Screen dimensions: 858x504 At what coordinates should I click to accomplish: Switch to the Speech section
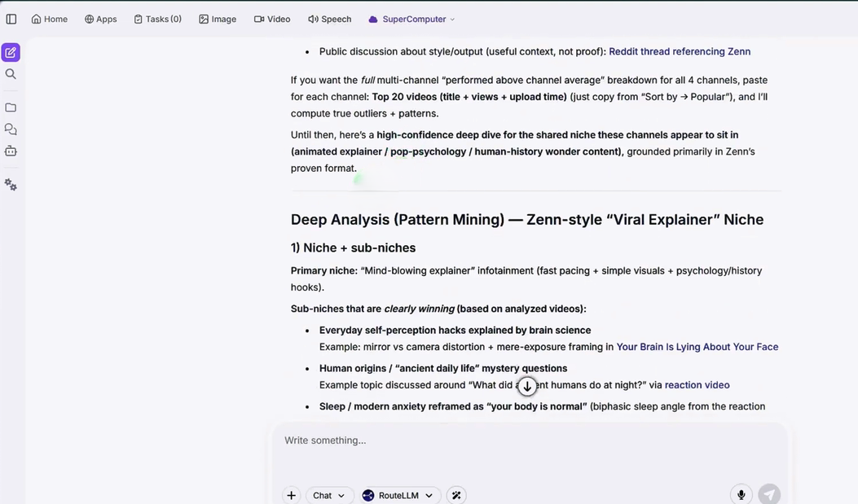click(329, 19)
